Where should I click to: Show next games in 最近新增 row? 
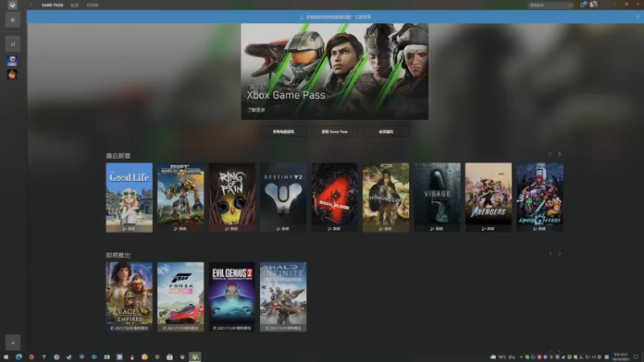(559, 154)
